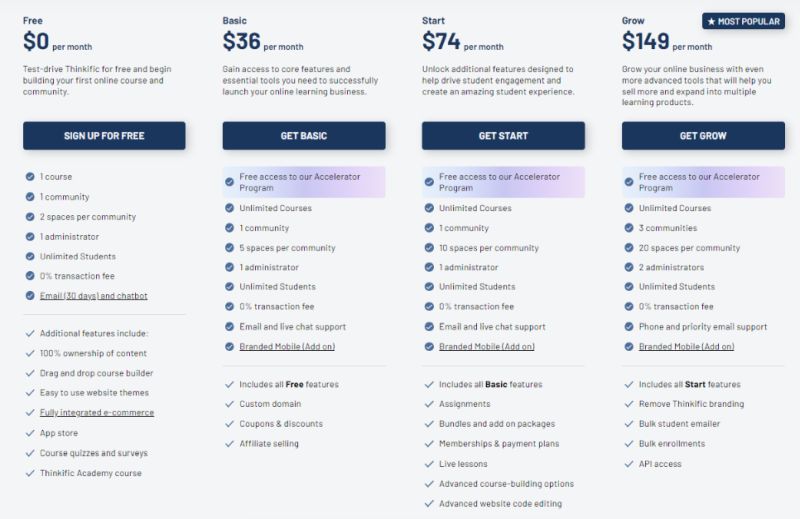Open the Fully integrated e-commerce link

click(x=97, y=412)
